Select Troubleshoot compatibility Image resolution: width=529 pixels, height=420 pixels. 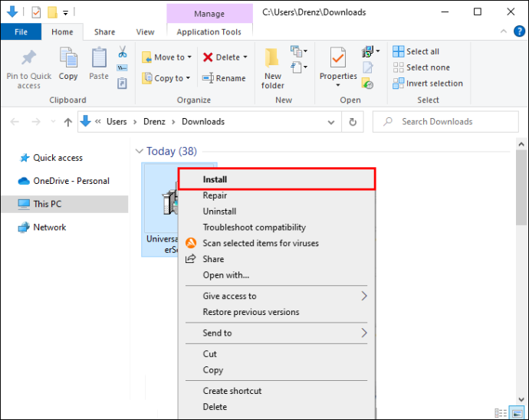tap(276, 227)
